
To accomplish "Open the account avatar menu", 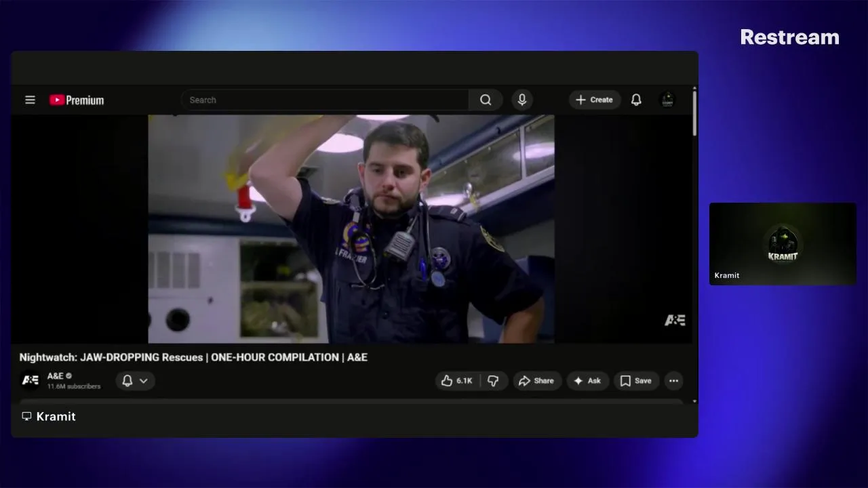I will pos(667,100).
